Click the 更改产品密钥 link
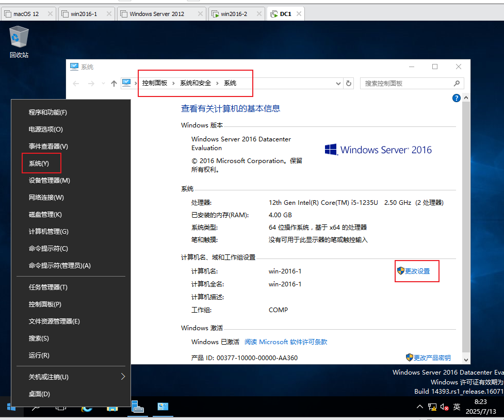Viewport: 504px width, 420px height. [x=432, y=358]
